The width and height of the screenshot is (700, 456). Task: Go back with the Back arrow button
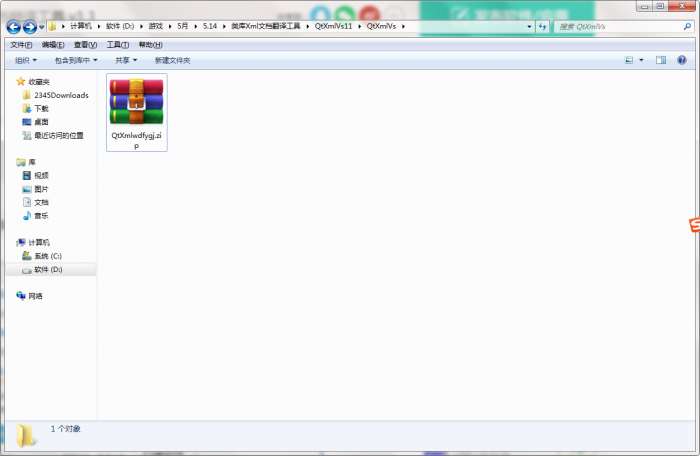[x=14, y=27]
